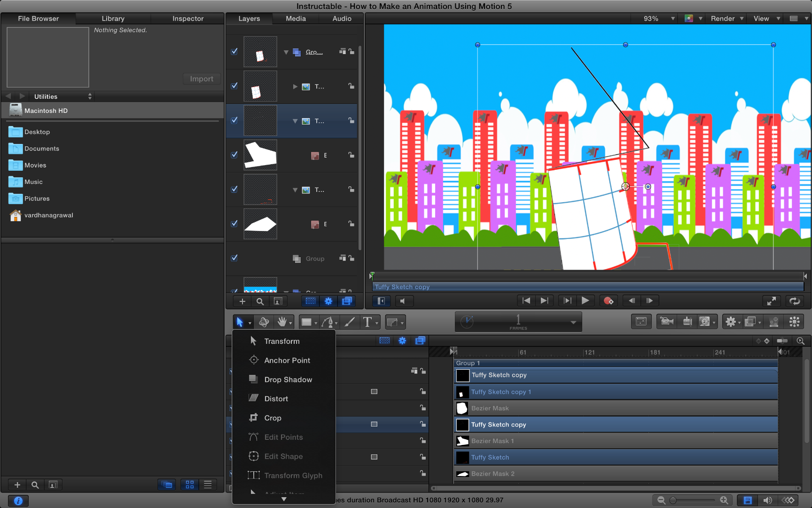Show masks in Layers list

coord(311,302)
